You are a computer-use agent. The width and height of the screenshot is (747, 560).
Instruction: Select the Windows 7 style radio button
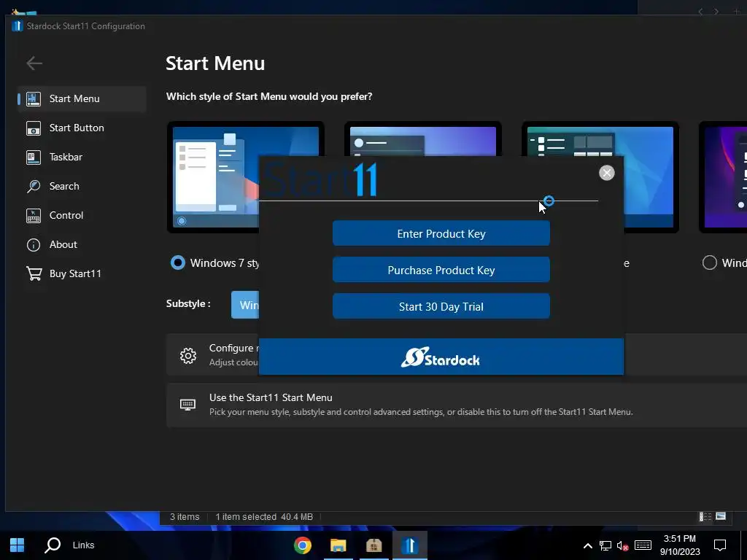178,262
